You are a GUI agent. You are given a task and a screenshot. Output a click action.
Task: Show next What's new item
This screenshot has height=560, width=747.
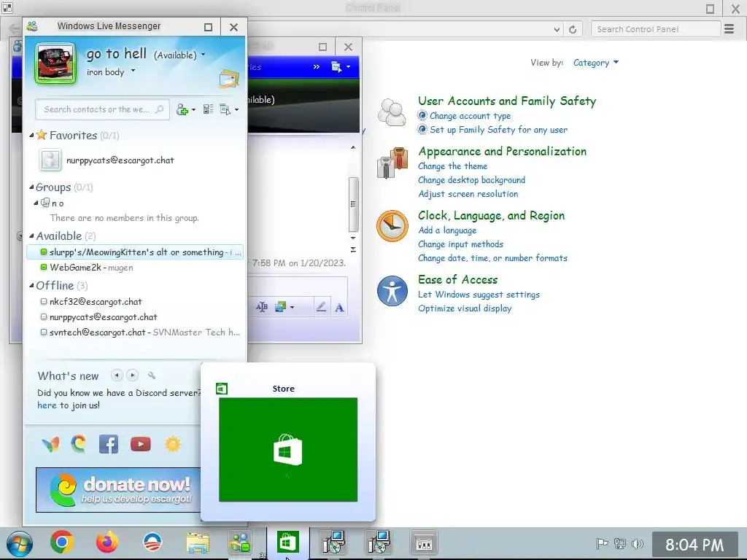[133, 376]
